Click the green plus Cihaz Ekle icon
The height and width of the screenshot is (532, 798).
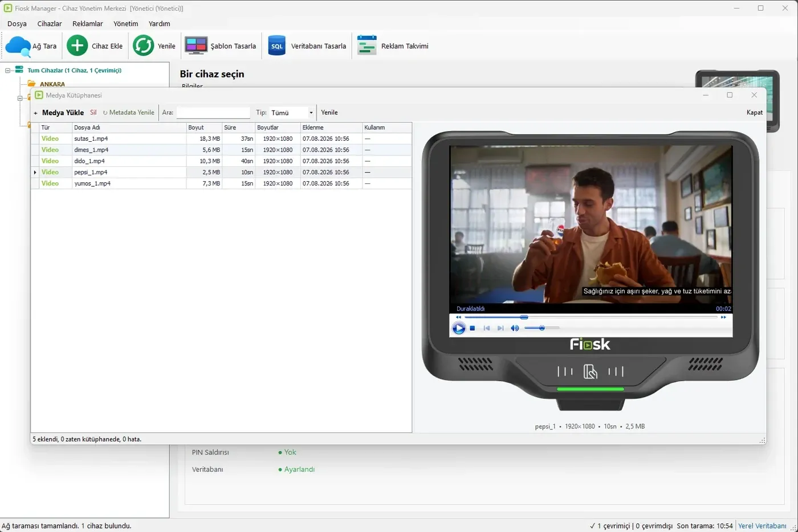pyautogui.click(x=78, y=46)
